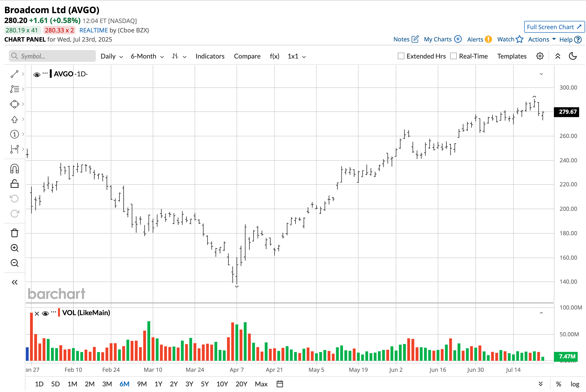Select the shapes drawing tool
Image resolution: width=586 pixels, height=392 pixels.
[x=15, y=104]
